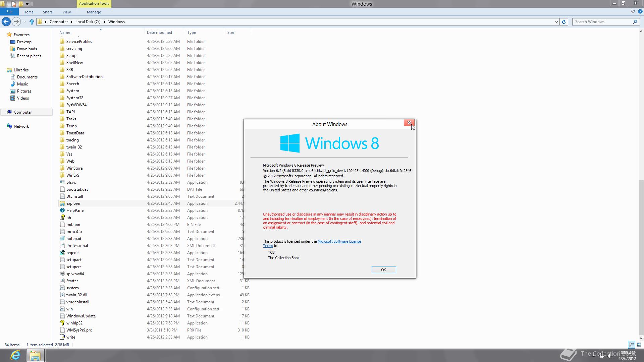Open the Manage ribbon tab
644x362 pixels.
94,12
